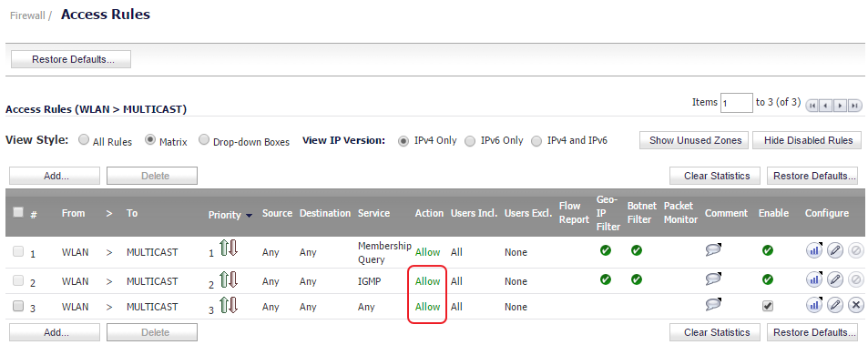Check the checkbox for rule 3

[x=18, y=306]
